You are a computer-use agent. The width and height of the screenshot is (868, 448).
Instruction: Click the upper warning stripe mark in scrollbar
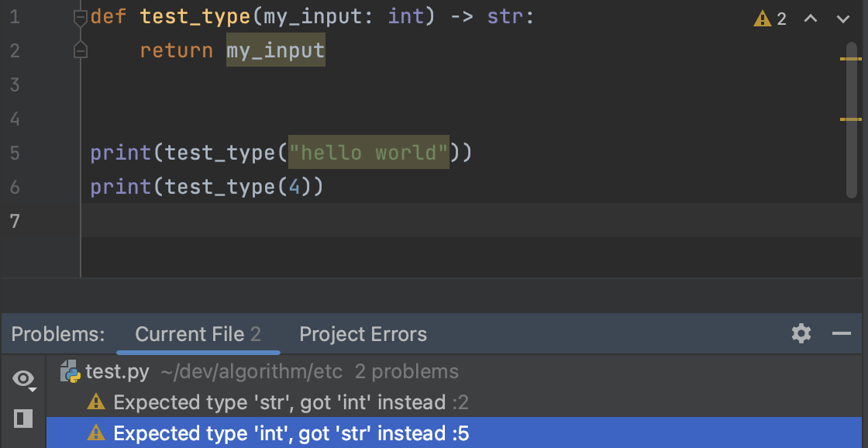coord(851,58)
